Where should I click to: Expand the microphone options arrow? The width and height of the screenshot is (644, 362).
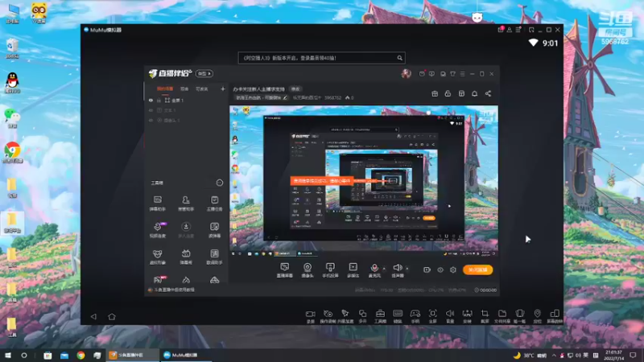tap(384, 269)
